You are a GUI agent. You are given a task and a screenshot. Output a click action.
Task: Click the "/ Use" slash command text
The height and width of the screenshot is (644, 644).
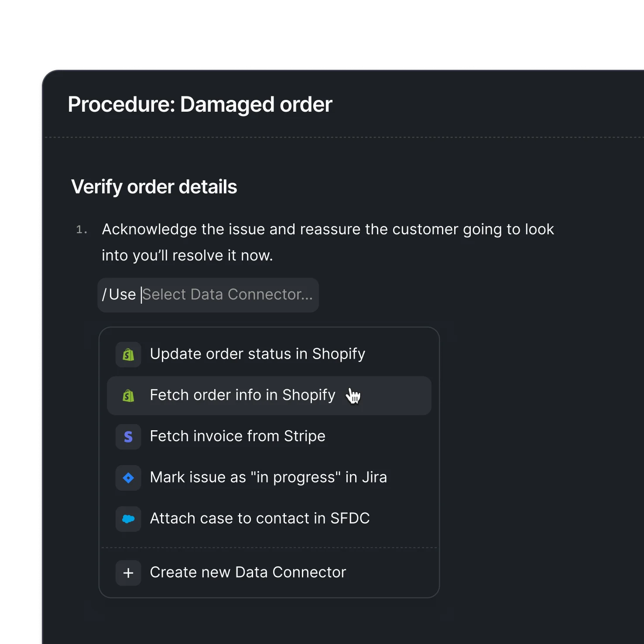[x=119, y=295]
